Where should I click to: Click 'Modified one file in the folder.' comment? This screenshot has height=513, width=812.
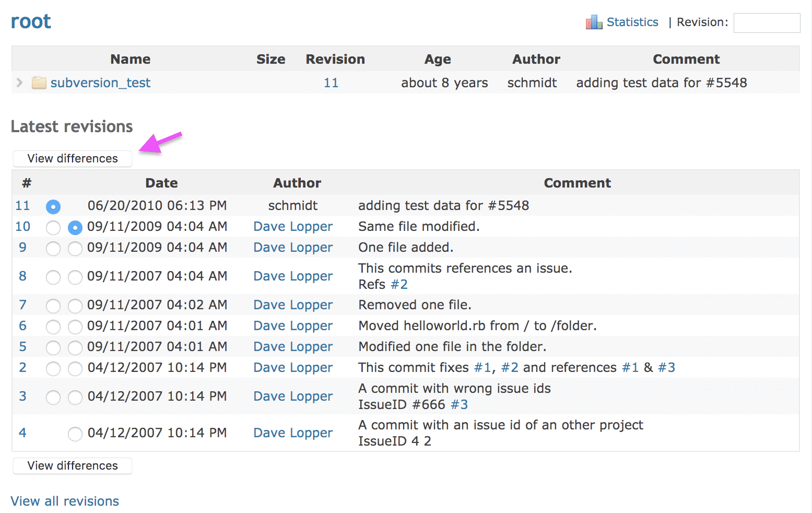(452, 346)
